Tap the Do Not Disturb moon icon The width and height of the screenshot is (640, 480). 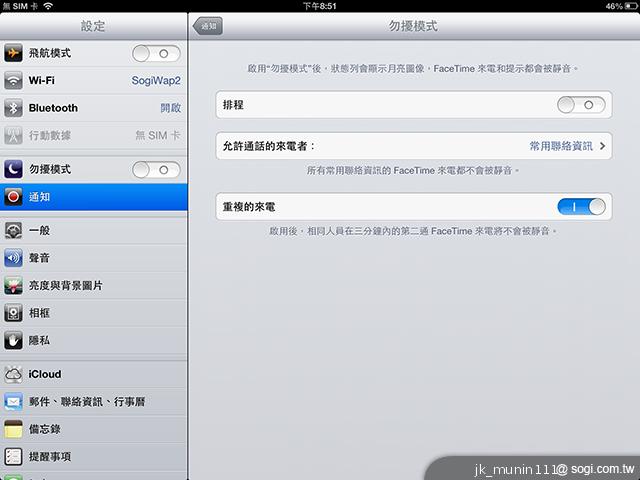pyautogui.click(x=13, y=169)
